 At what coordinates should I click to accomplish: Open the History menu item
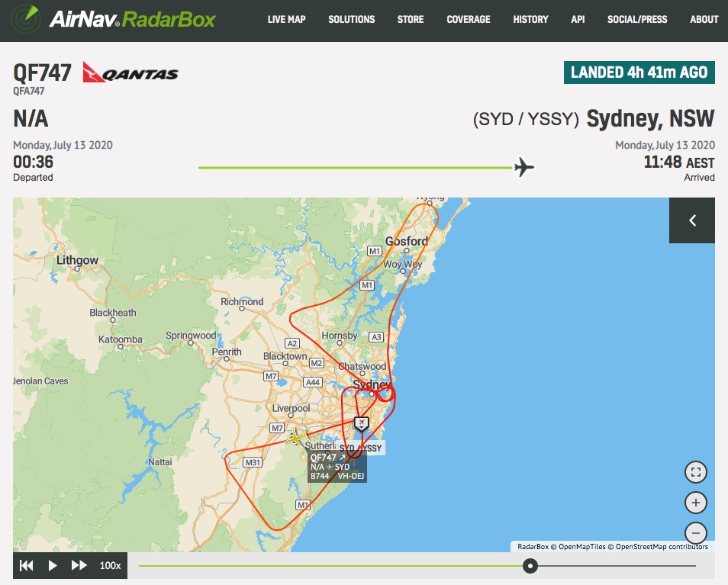pos(530,19)
